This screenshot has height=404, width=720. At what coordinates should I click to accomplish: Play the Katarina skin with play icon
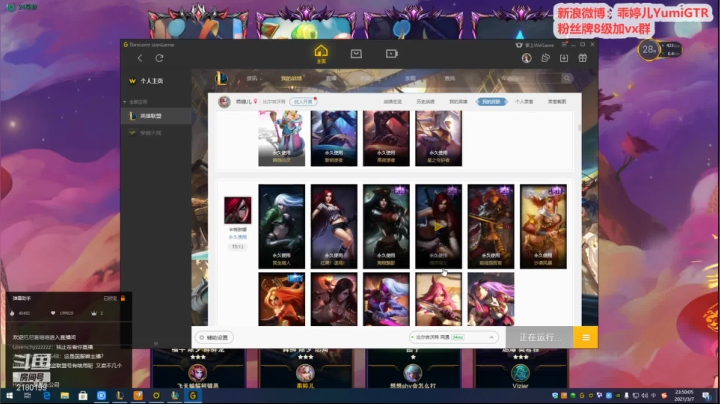[x=439, y=226]
